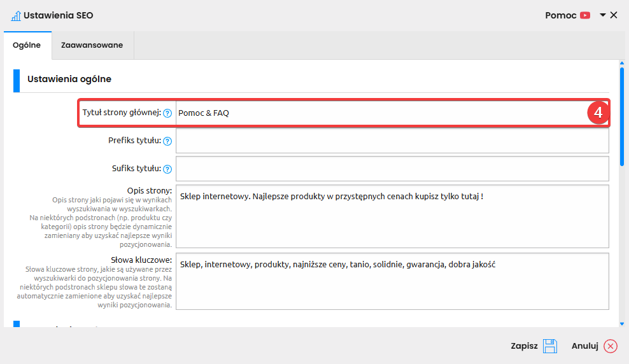This screenshot has height=364, width=629.
Task: Open the Pomoc link in header
Action: pyautogui.click(x=560, y=15)
